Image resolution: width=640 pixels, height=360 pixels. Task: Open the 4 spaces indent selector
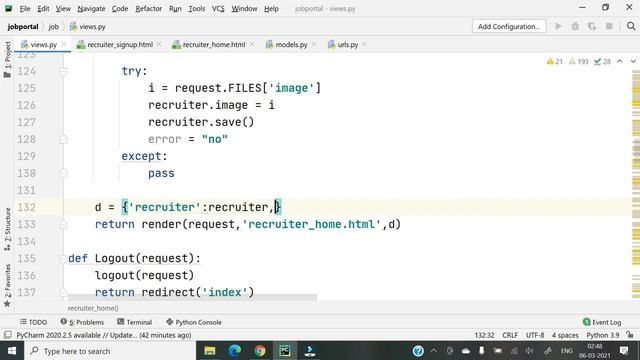pyautogui.click(x=565, y=335)
